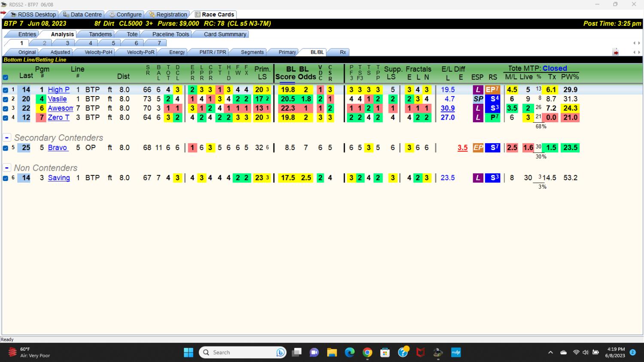Open the Task View icon in the taskbar
The width and height of the screenshot is (644, 362).
(297, 353)
